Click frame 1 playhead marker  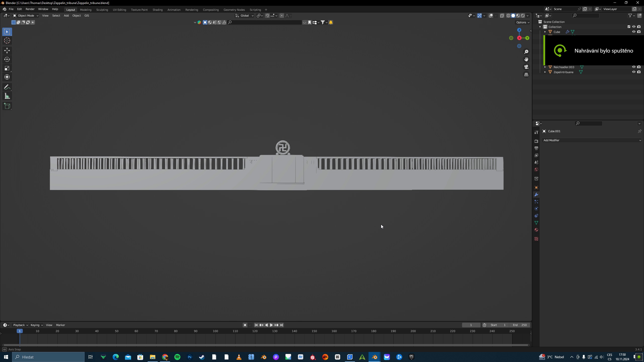click(x=20, y=331)
